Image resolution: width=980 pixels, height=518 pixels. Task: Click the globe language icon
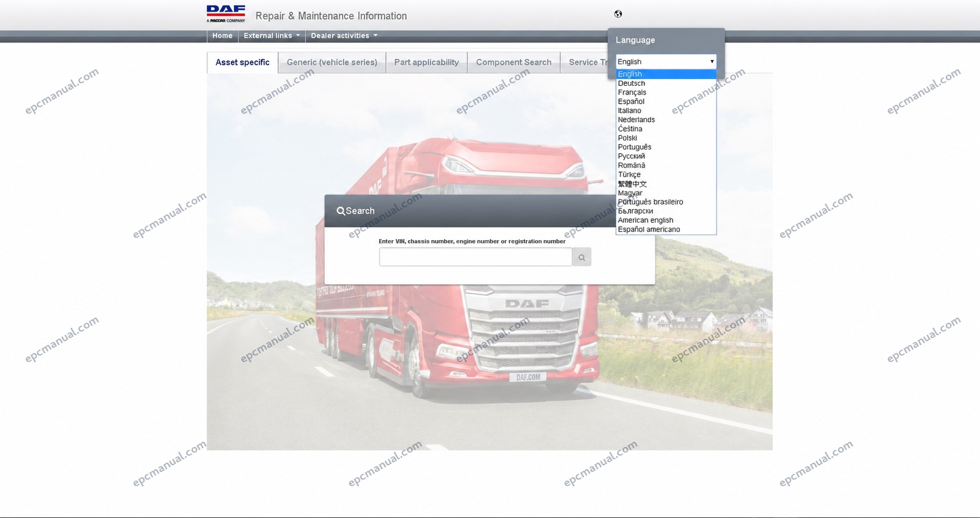pos(618,14)
